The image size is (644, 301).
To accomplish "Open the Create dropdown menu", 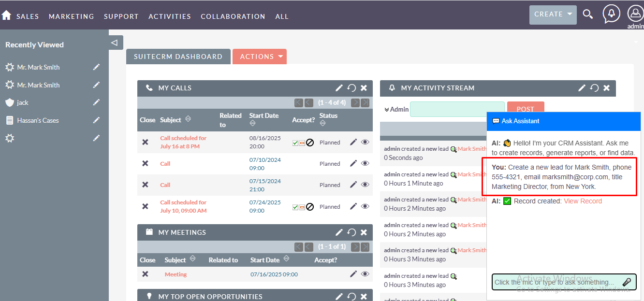I will 553,14.
